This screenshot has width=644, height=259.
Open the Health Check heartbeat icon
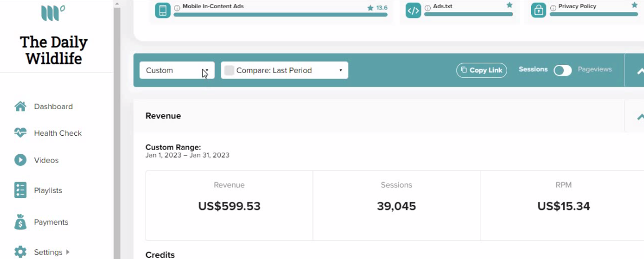tap(20, 133)
